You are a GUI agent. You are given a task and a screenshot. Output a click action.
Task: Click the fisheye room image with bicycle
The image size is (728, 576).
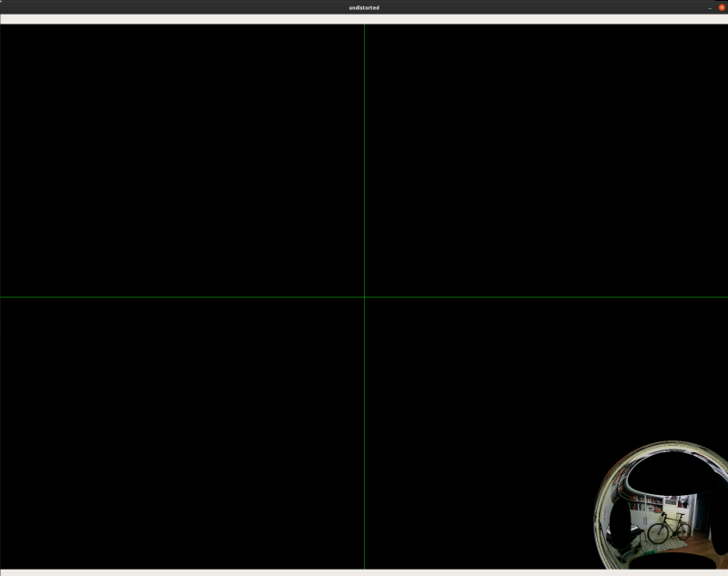click(662, 505)
